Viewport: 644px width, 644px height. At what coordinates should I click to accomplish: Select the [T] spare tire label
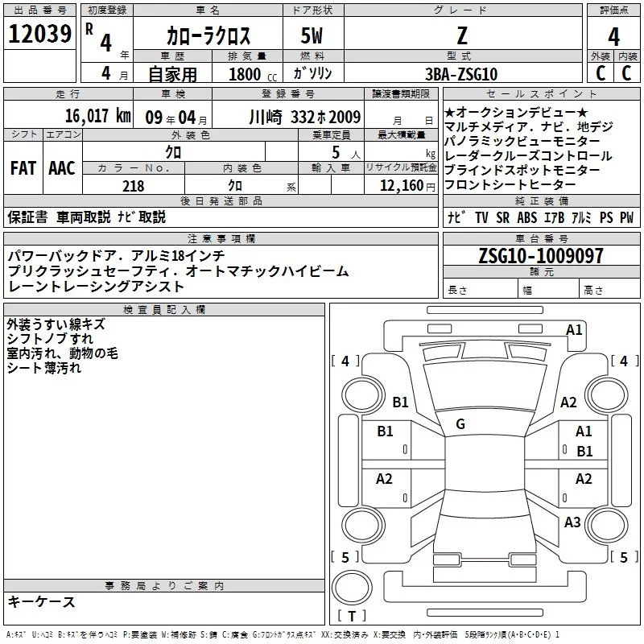pyautogui.click(x=352, y=616)
